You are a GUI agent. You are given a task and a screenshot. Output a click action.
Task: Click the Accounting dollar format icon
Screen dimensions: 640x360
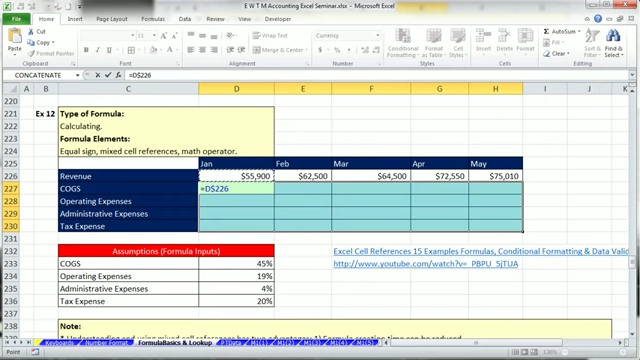[320, 50]
